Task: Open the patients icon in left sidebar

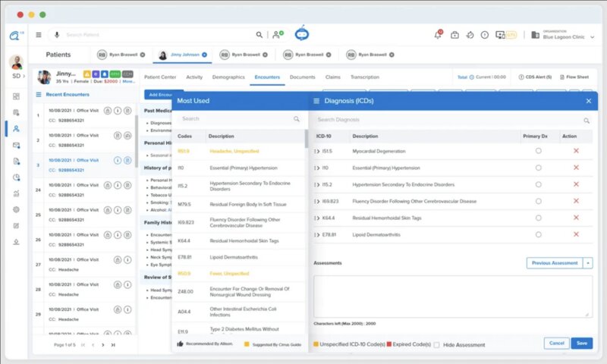Action: (16, 129)
